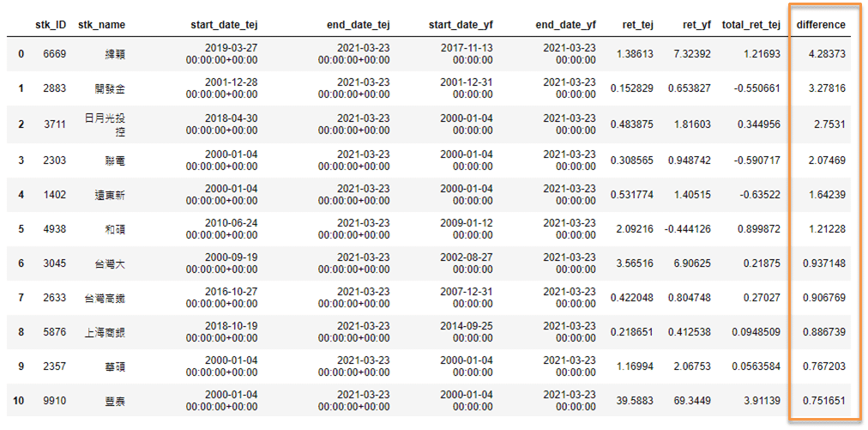Click the ret_yf value -0.444126
Image resolution: width=868 pixels, height=430 pixels.
pos(687,227)
